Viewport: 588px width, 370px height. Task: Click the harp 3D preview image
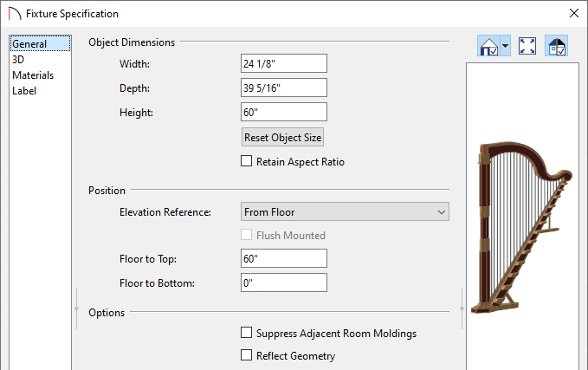coord(522,227)
